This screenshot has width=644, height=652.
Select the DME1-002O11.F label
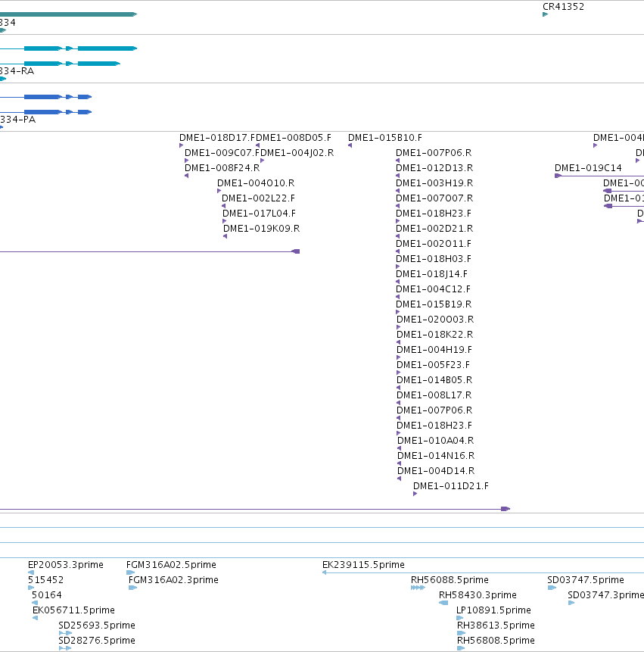[x=434, y=244]
